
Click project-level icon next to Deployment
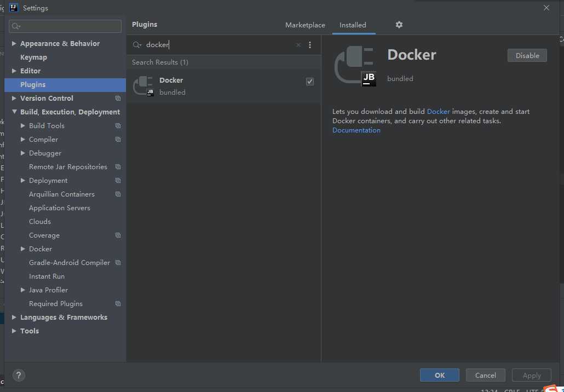pos(118,181)
